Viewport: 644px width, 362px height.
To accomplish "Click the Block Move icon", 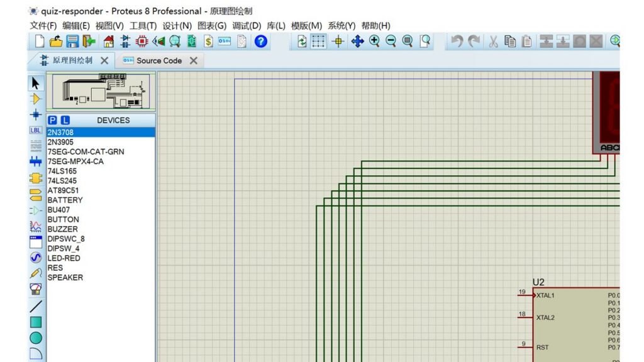I will click(563, 41).
